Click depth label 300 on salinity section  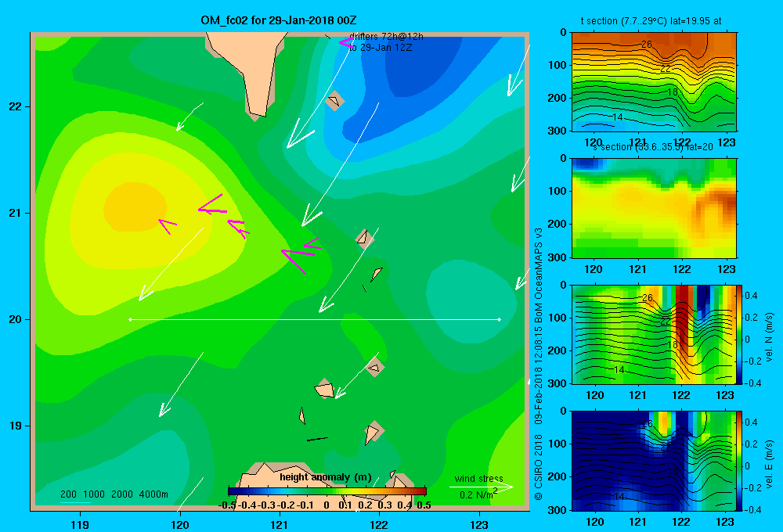click(557, 257)
